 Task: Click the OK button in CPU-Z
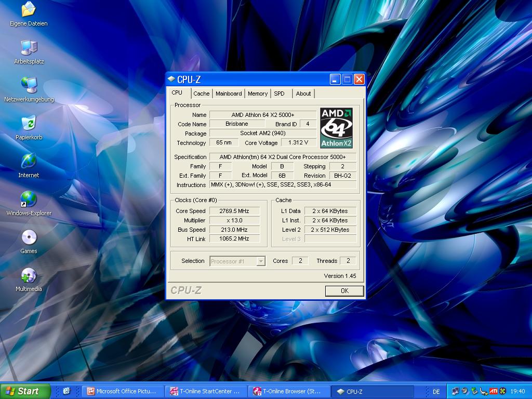tap(344, 291)
